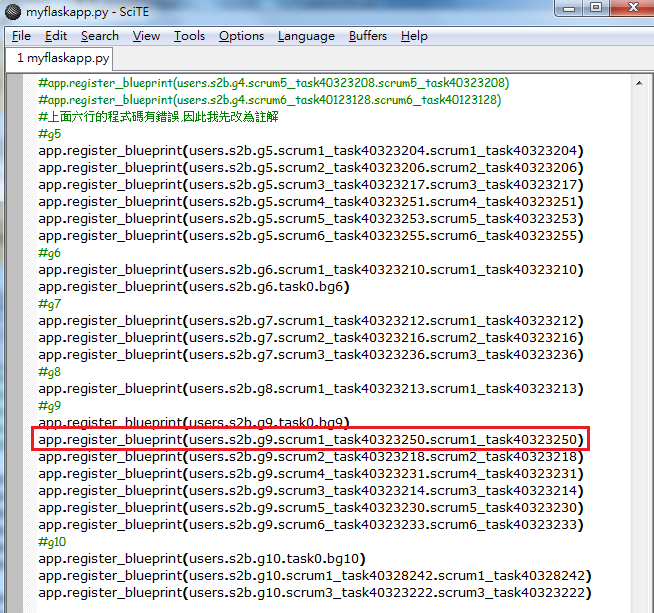Select the 1 myflaskapp.py buffer tab

(x=59, y=58)
